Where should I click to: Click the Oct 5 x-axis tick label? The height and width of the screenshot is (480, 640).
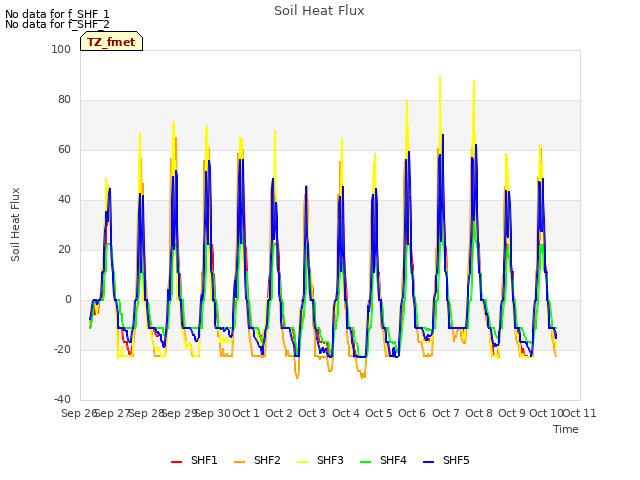pos(379,413)
